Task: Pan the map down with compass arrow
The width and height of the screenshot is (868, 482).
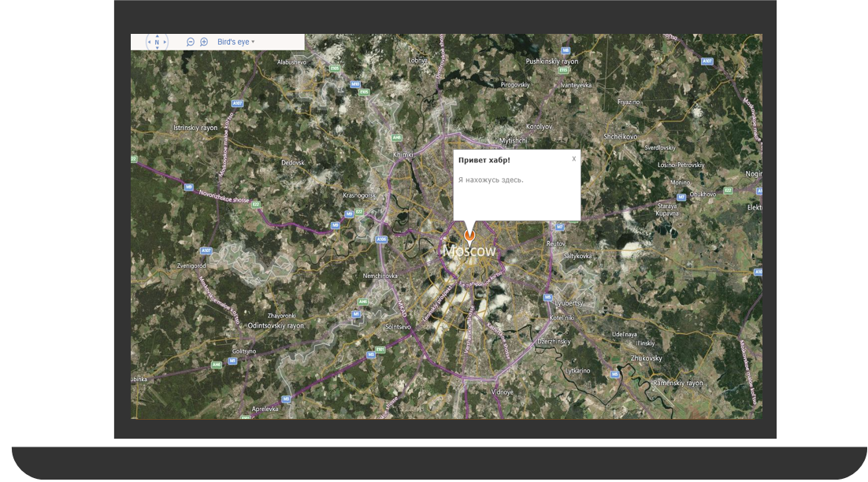Action: click(157, 48)
